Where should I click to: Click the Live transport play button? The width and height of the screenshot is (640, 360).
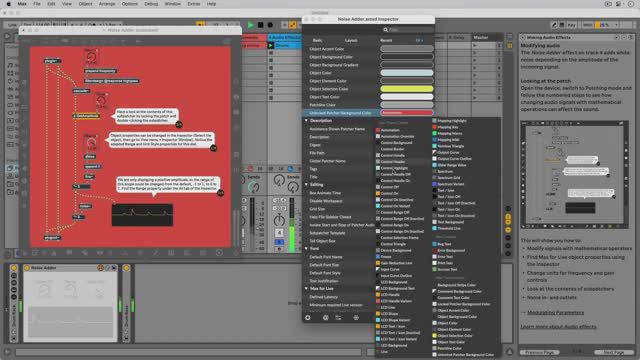[x=251, y=25]
